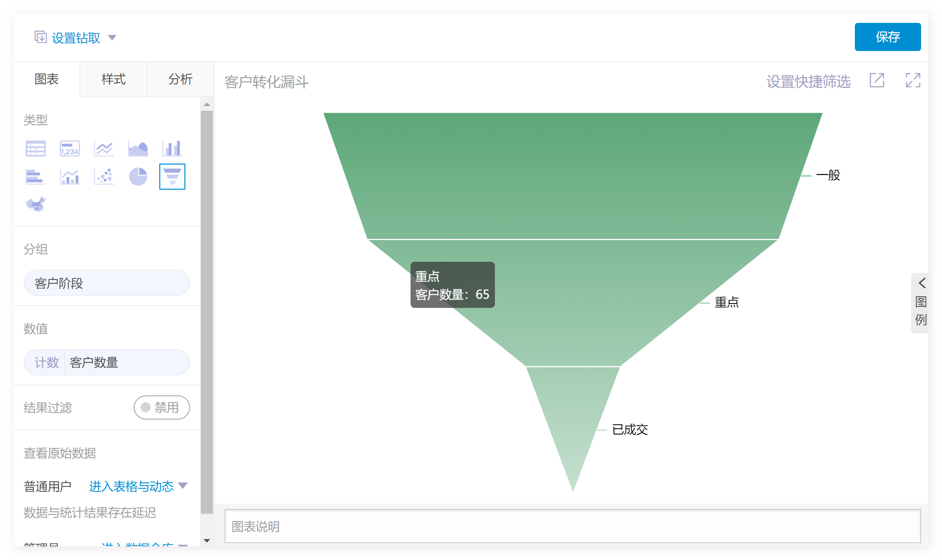Click the 保存 button
This screenshot has height=560, width=942.
click(x=887, y=37)
